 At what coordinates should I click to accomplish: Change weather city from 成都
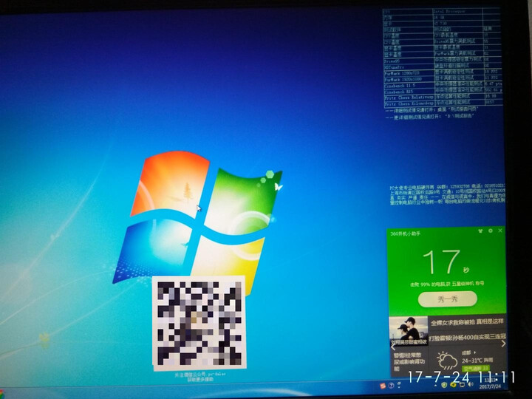[469, 353]
